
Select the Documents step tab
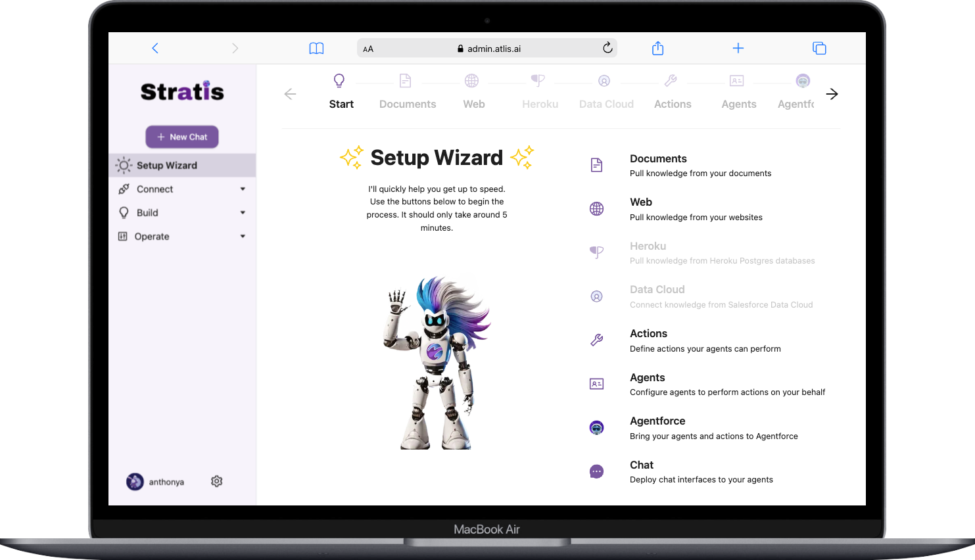(408, 93)
